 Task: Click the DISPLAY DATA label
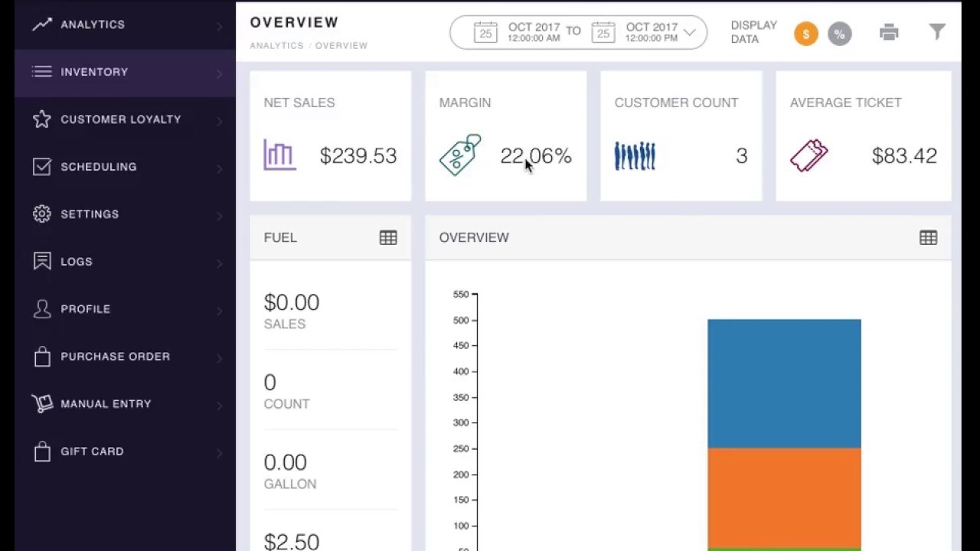pyautogui.click(x=754, y=32)
